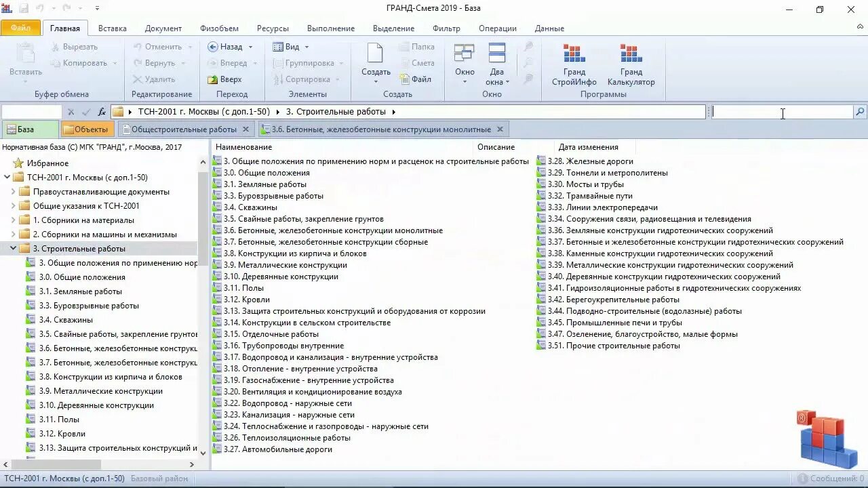The image size is (868, 488).
Task: Open the Вид view options
Action: 291,47
